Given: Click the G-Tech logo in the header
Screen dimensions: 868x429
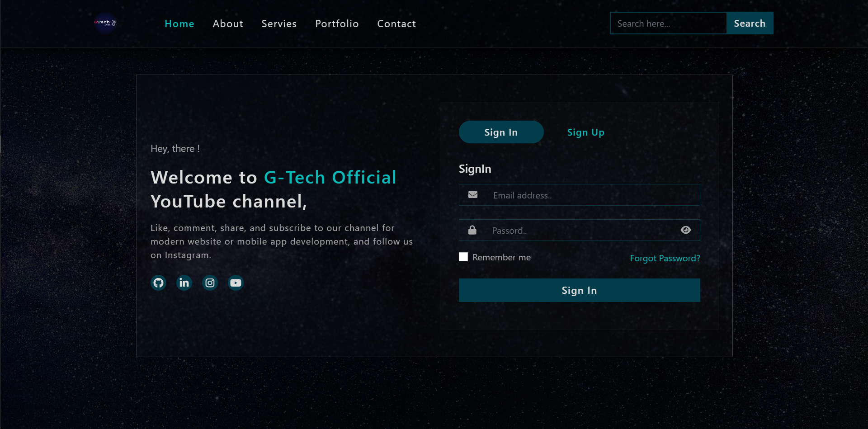Looking at the screenshot, I should pos(105,23).
